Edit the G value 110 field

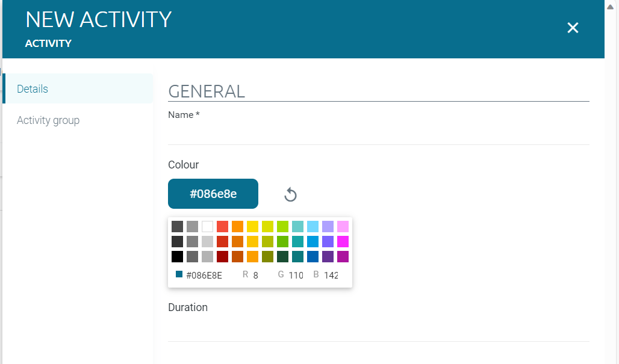(x=296, y=276)
